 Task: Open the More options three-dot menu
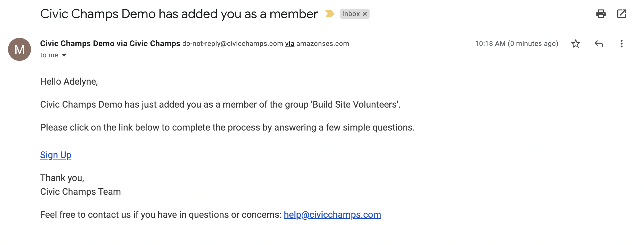click(x=621, y=44)
